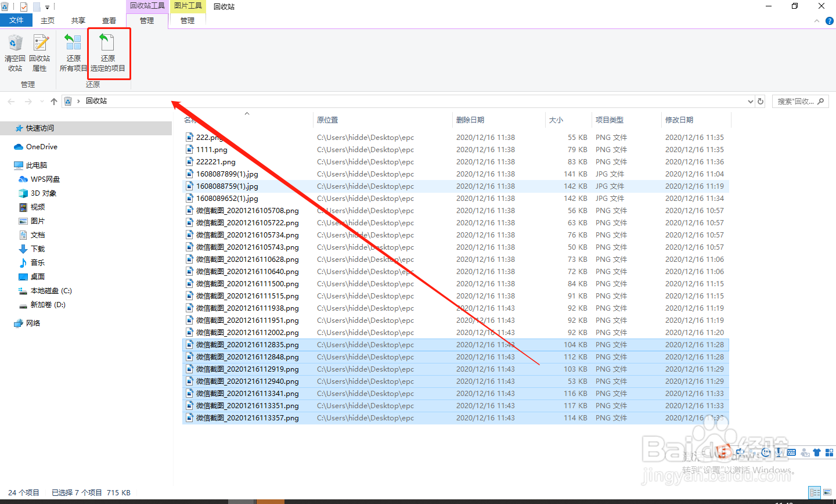The height and width of the screenshot is (504, 836).
Task: Open 本地磁盘 (C:) in the sidebar
Action: (51, 291)
